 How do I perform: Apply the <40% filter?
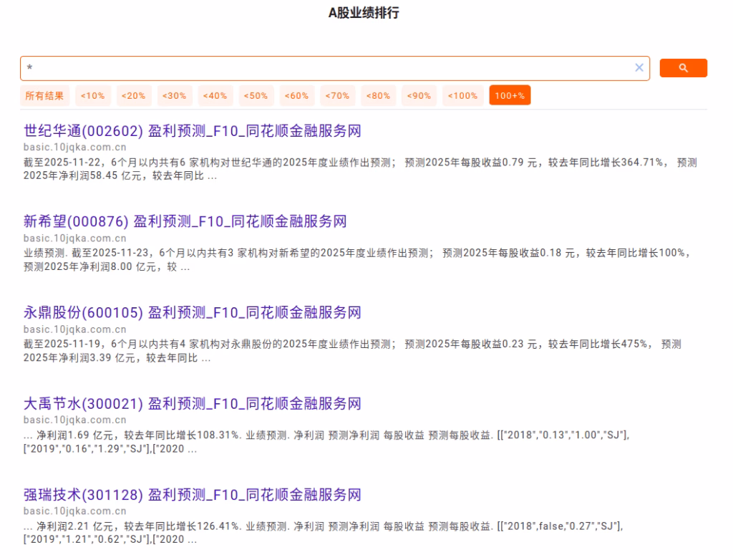[215, 95]
